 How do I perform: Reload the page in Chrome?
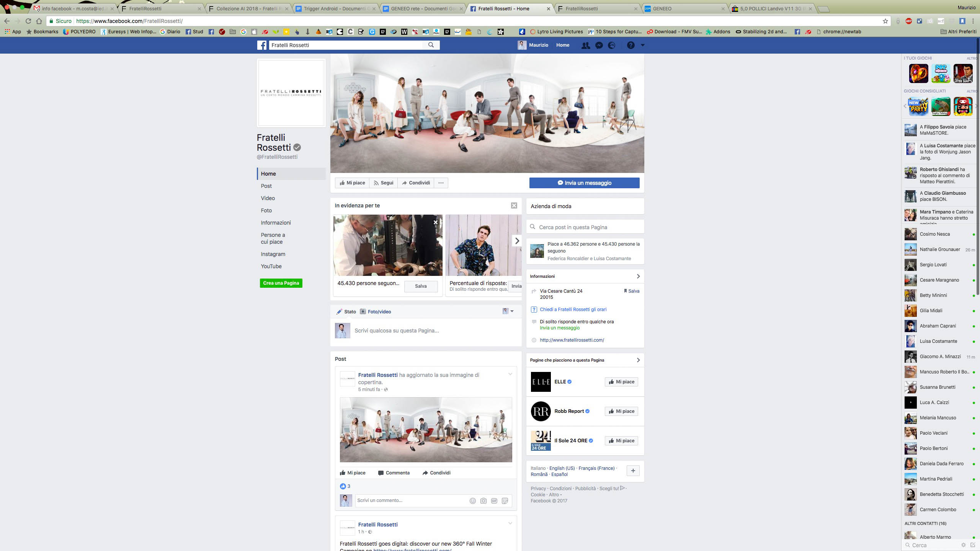tap(28, 21)
